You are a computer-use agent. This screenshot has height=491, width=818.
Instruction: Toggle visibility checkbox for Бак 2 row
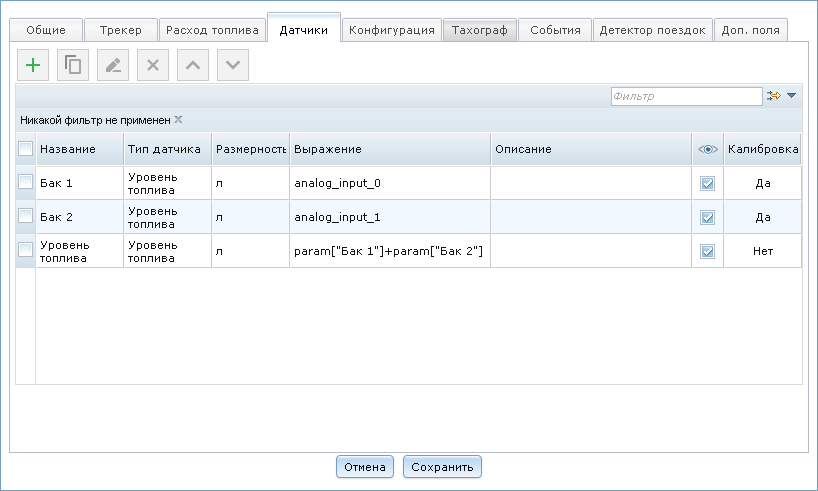[x=707, y=217]
